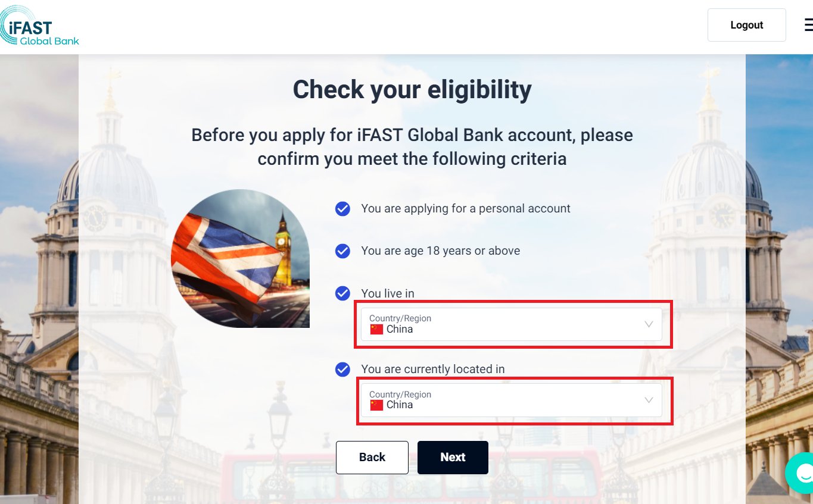Go back with the Back button
Viewport: 813px width, 504px height.
coord(372,457)
